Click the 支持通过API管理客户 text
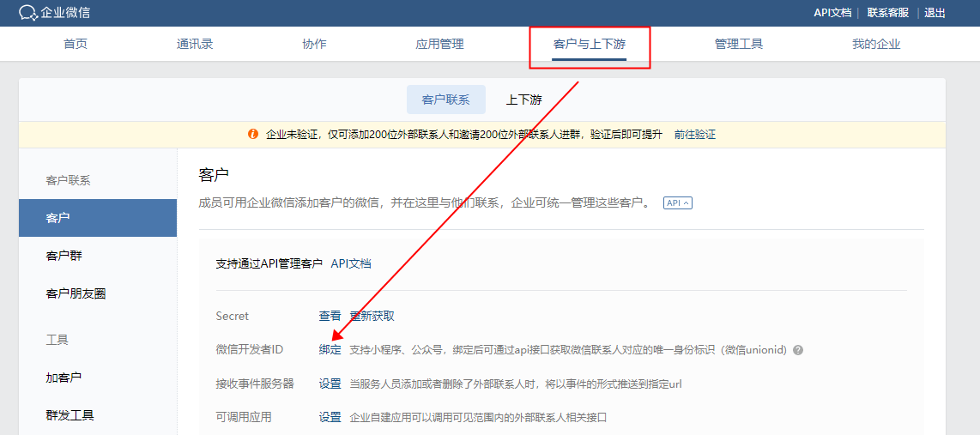980x435 pixels. coord(269,263)
